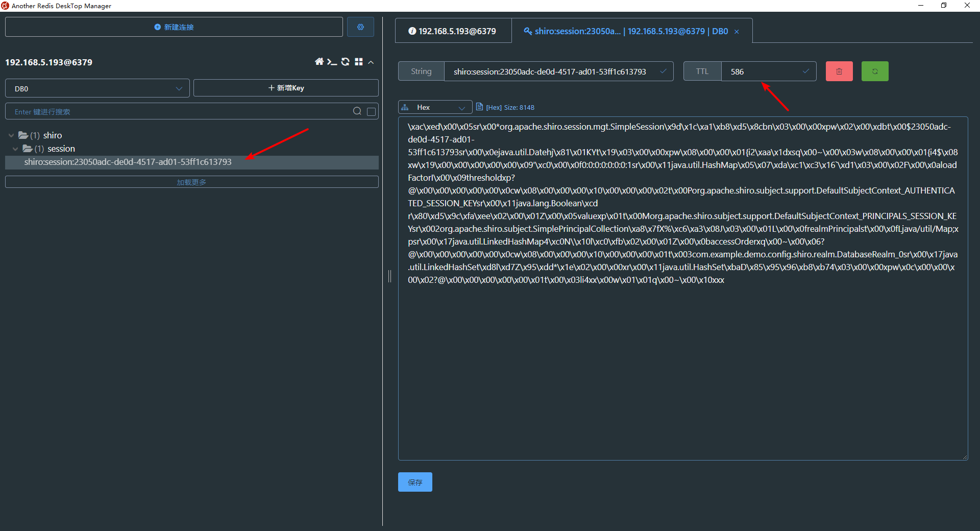Click the 保存 save button
The image size is (980, 531).
(414, 481)
